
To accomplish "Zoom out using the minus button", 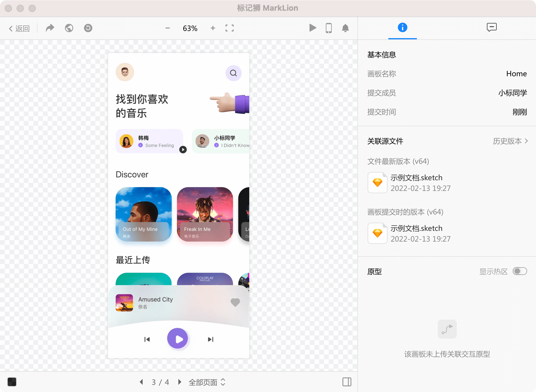I will [x=167, y=28].
